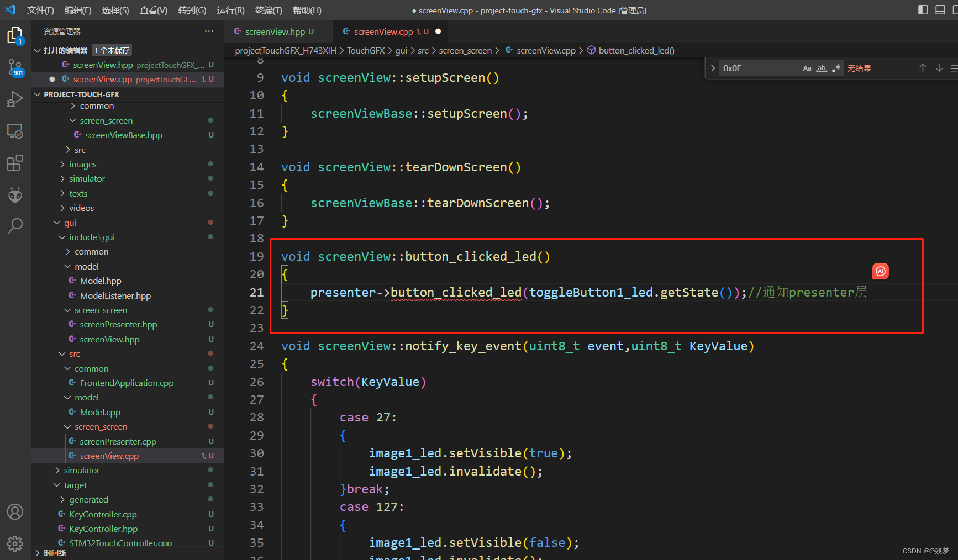This screenshot has width=958, height=560.
Task: Open KeyController.cpp in file tree
Action: tap(103, 514)
